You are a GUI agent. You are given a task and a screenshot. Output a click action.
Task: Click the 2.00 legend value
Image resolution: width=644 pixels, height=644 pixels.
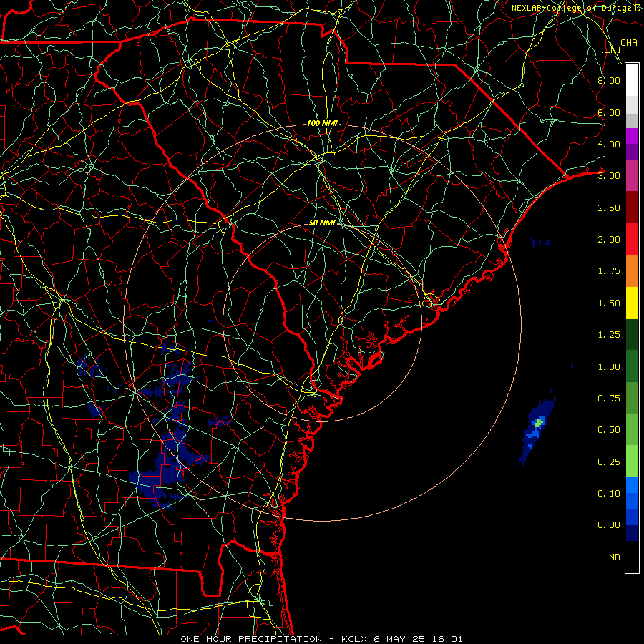click(x=609, y=240)
